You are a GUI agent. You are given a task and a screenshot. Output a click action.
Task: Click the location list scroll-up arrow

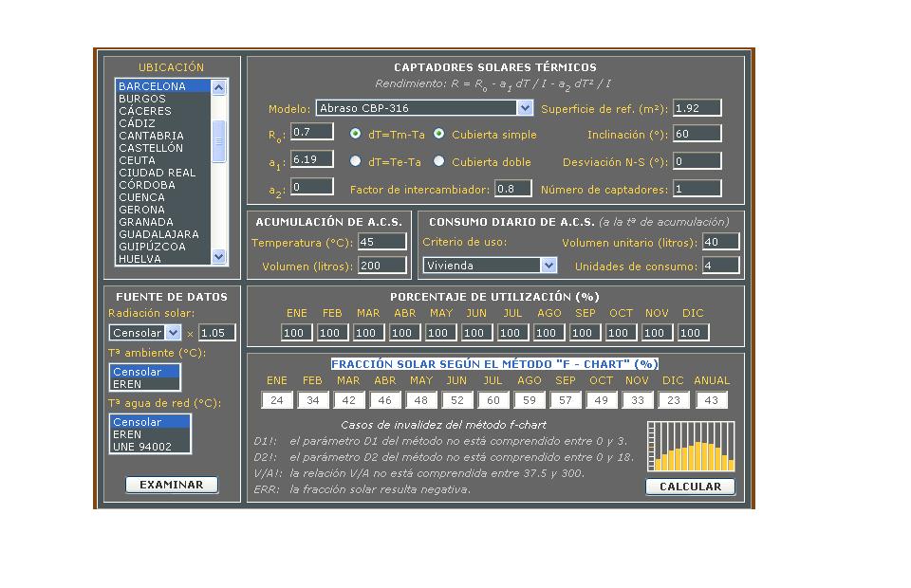pyautogui.click(x=218, y=87)
